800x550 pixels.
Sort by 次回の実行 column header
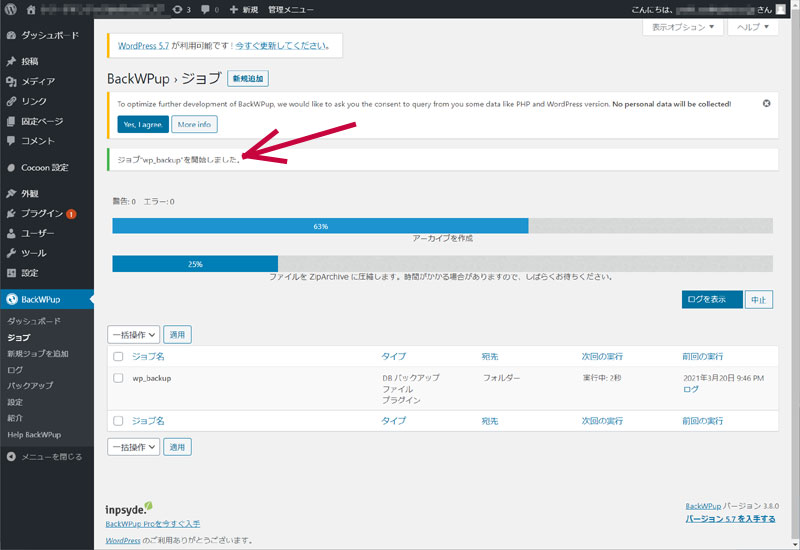[603, 357]
